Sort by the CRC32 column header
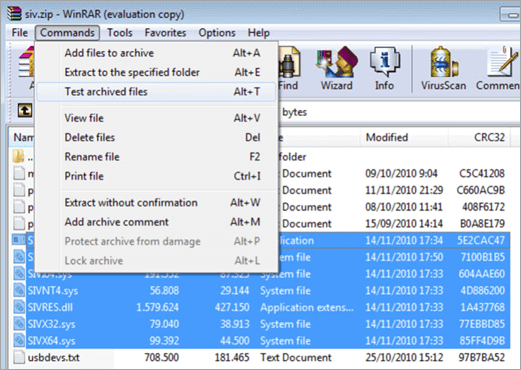This screenshot has width=521, height=370. [479, 137]
